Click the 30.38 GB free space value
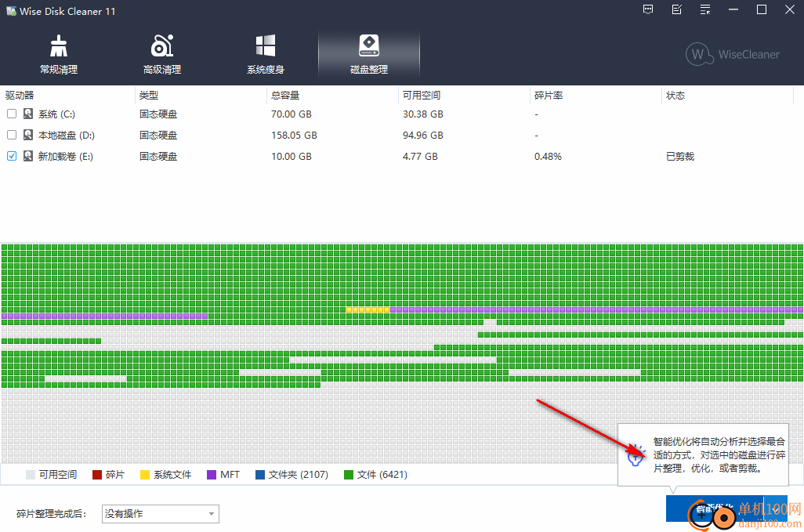Image resolution: width=804 pixels, height=532 pixels. tap(423, 114)
